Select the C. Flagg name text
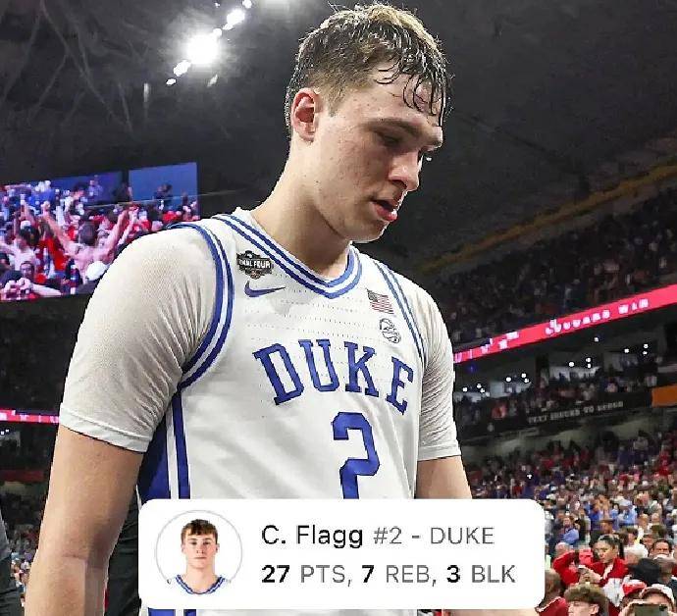Image resolution: width=677 pixels, height=616 pixels. point(312,537)
